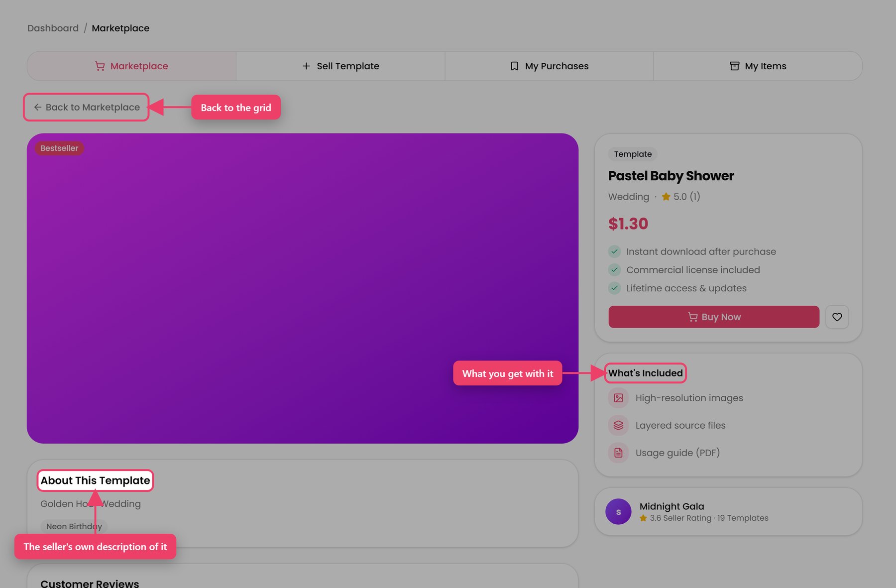Viewport: 896px width, 588px height.
Task: Click the Lifetime access & updates text
Action: 686,288
